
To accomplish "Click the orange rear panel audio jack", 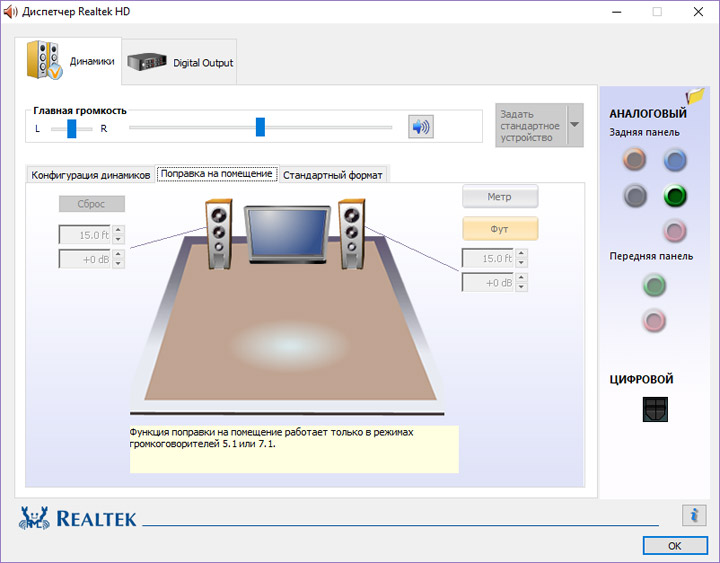I will click(635, 159).
